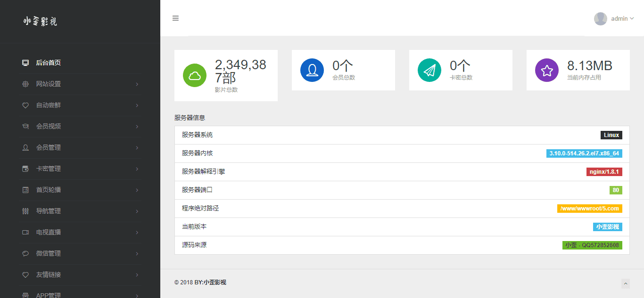Click the 小歪 - QQ572852608 source badge
The image size is (644, 298).
pyautogui.click(x=593, y=245)
